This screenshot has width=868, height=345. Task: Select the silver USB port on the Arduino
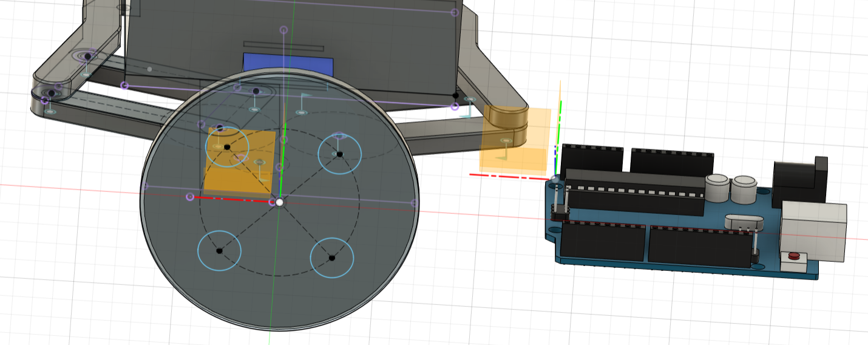click(814, 232)
